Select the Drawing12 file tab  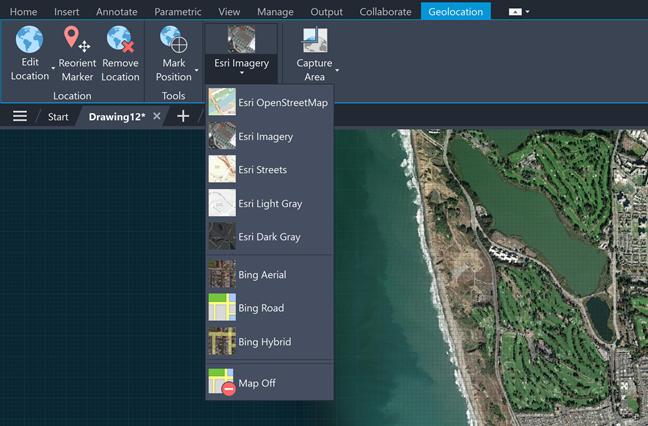pyautogui.click(x=117, y=117)
